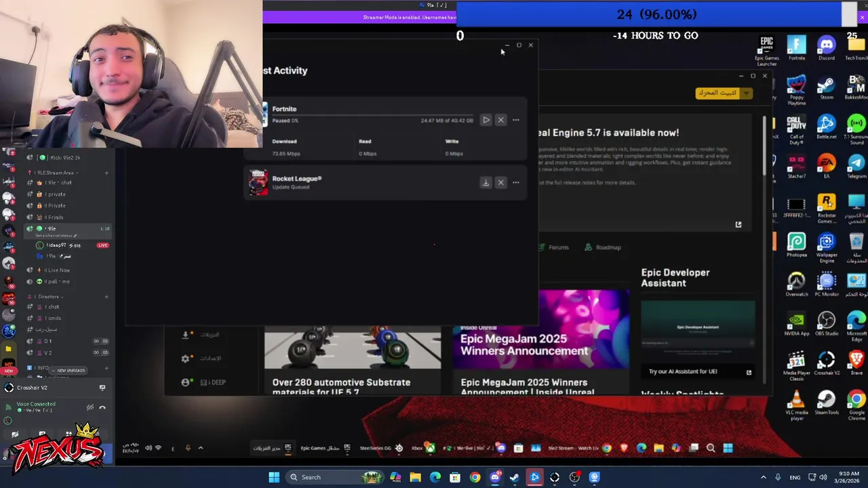
Task: Add channel to Directors category
Action: click(x=106, y=296)
